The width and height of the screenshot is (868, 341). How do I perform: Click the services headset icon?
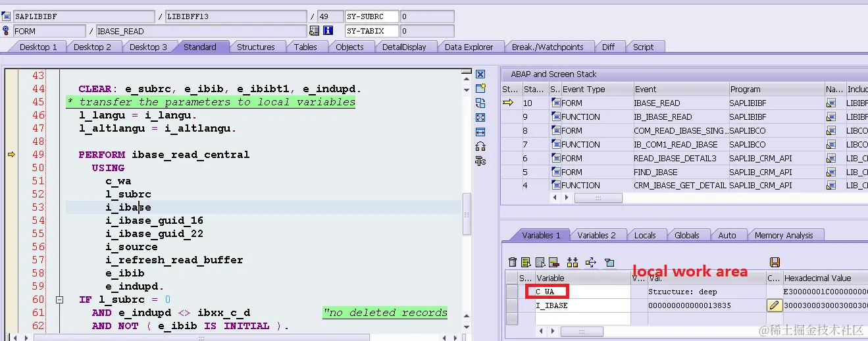click(480, 146)
